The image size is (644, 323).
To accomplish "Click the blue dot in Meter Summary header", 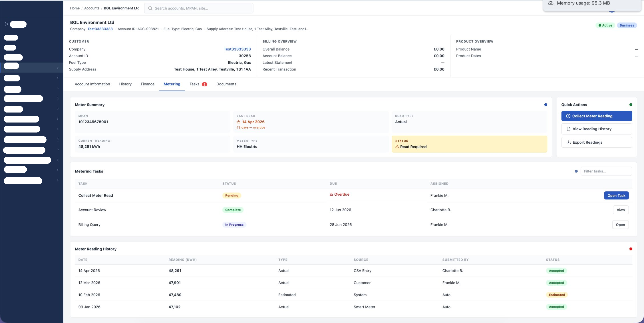I will pyautogui.click(x=546, y=105).
